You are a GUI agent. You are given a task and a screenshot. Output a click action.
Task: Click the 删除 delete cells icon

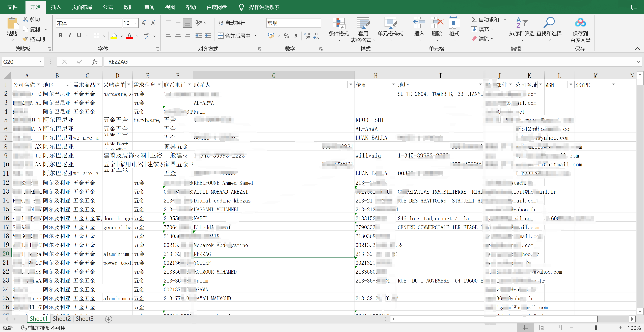(x=437, y=23)
